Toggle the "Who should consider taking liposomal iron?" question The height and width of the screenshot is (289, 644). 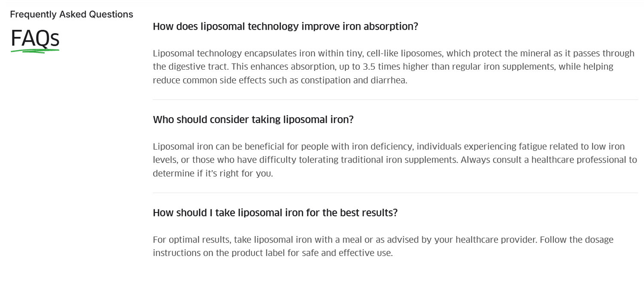point(253,120)
